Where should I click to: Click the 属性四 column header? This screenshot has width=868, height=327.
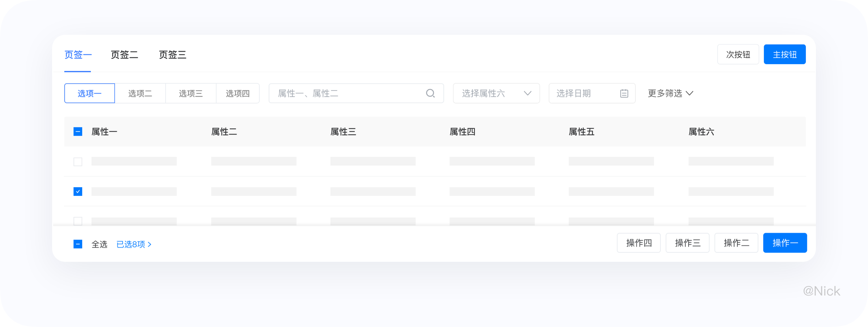pyautogui.click(x=462, y=132)
